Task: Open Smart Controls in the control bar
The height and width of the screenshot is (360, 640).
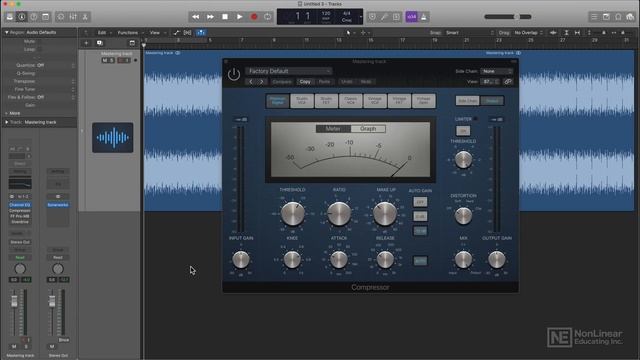Action: (x=61, y=17)
